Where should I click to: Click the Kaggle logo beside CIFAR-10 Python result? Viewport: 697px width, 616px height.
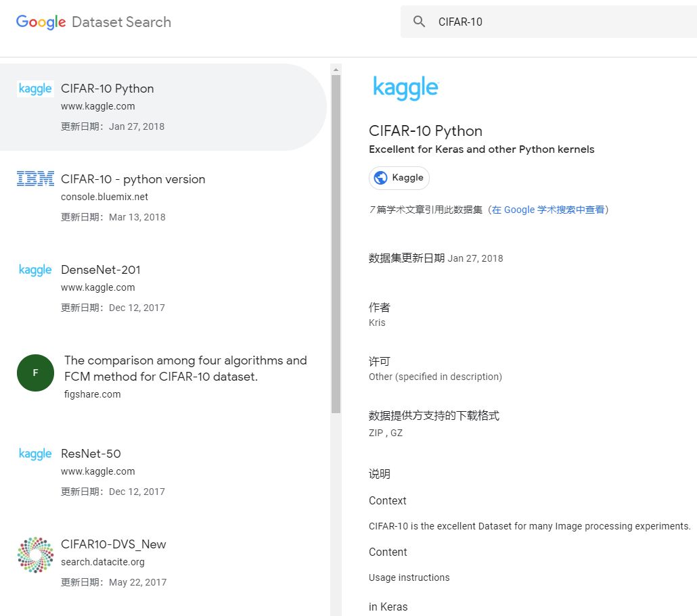pos(35,89)
